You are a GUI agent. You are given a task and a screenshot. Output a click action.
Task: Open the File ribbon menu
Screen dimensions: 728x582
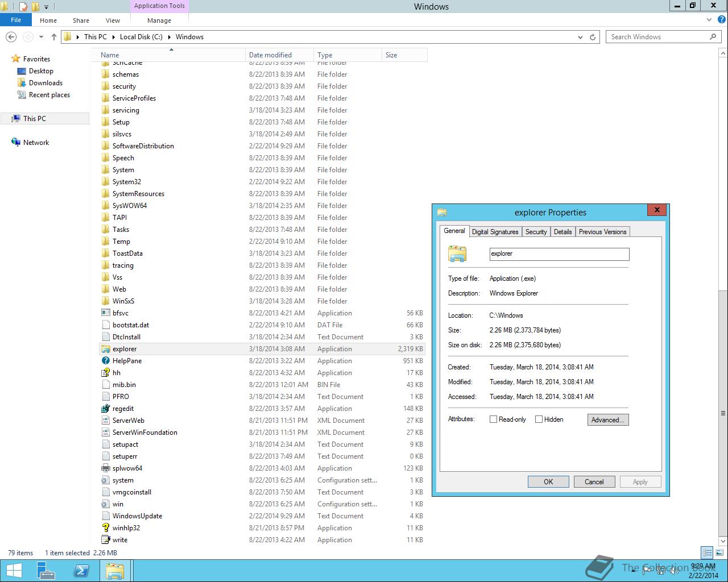click(16, 20)
